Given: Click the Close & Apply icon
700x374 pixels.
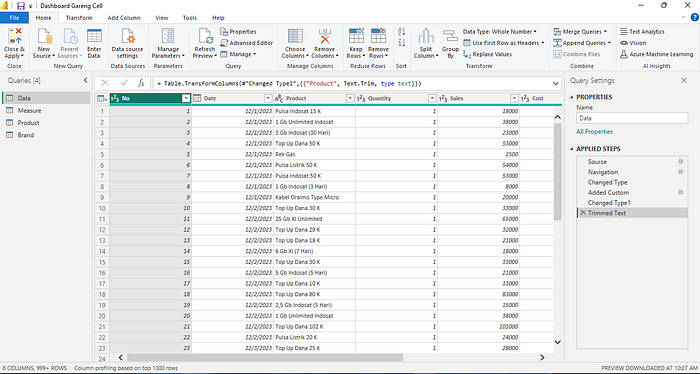Looking at the screenshot, I should tap(14, 36).
